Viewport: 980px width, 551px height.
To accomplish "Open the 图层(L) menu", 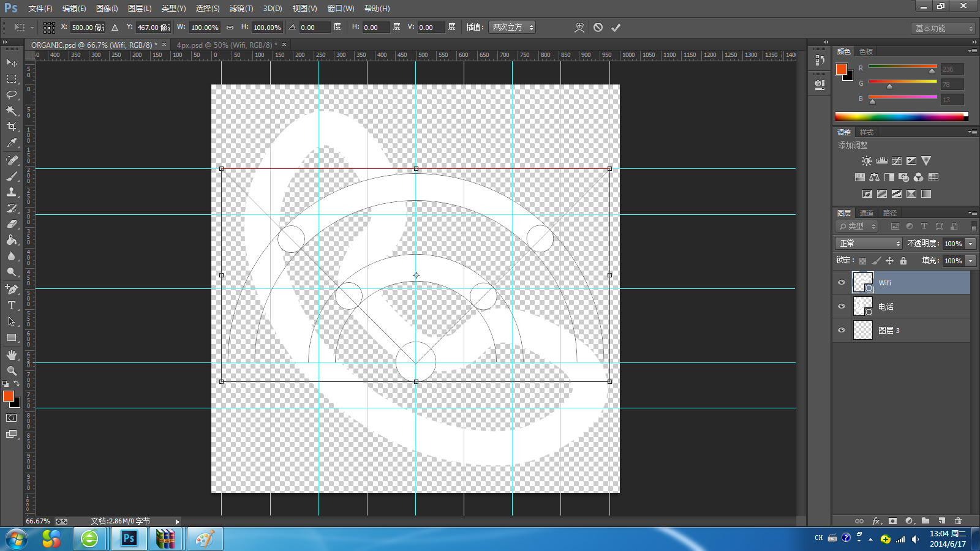I will [x=140, y=9].
